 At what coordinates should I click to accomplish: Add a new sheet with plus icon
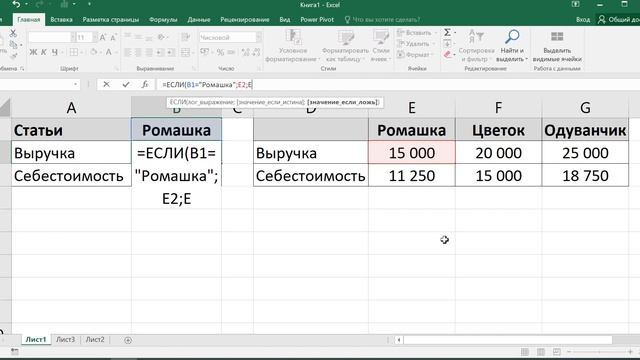128,340
